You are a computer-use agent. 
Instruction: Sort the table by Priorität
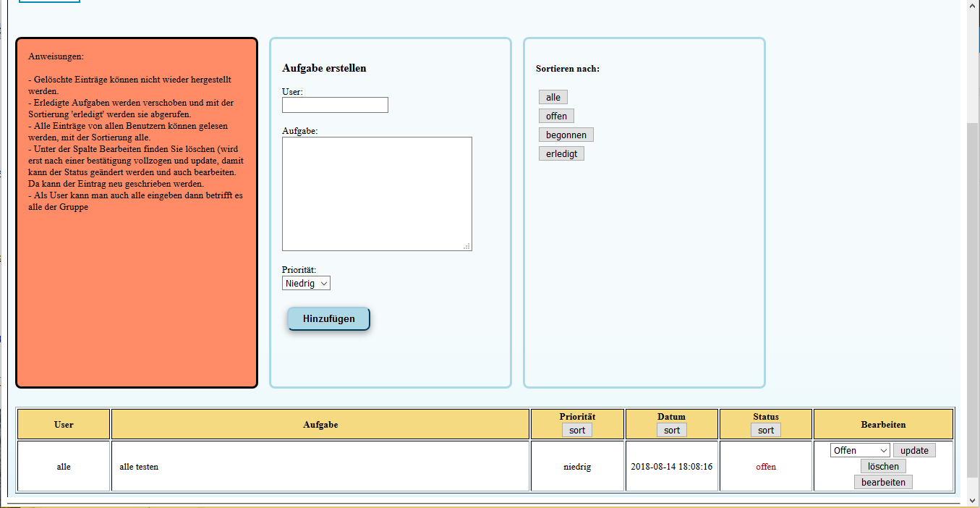pyautogui.click(x=577, y=430)
